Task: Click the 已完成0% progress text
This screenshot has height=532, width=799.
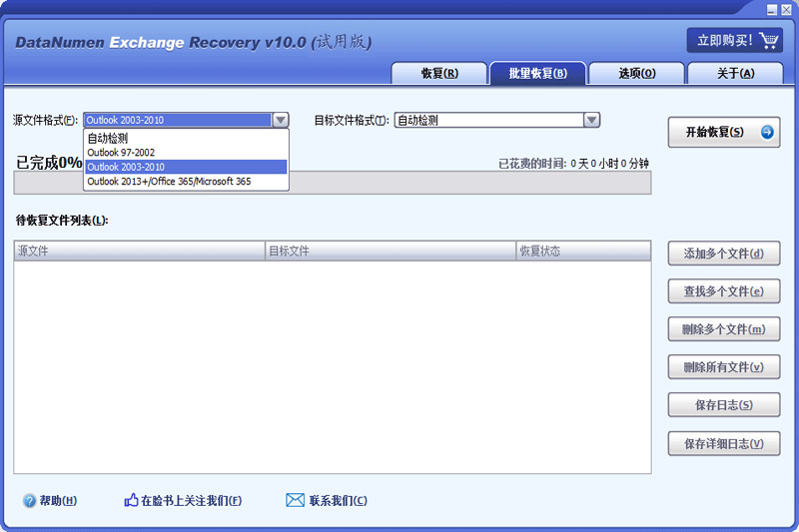Action: pos(49,163)
